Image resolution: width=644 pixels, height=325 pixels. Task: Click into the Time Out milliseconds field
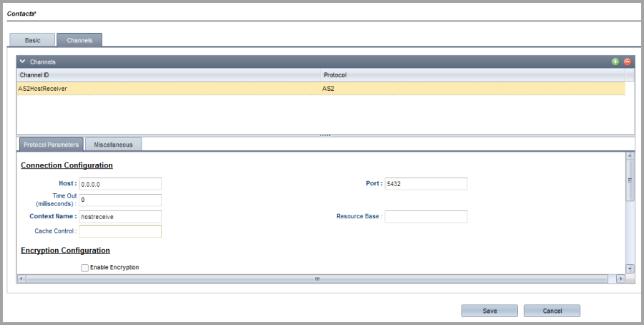(120, 200)
